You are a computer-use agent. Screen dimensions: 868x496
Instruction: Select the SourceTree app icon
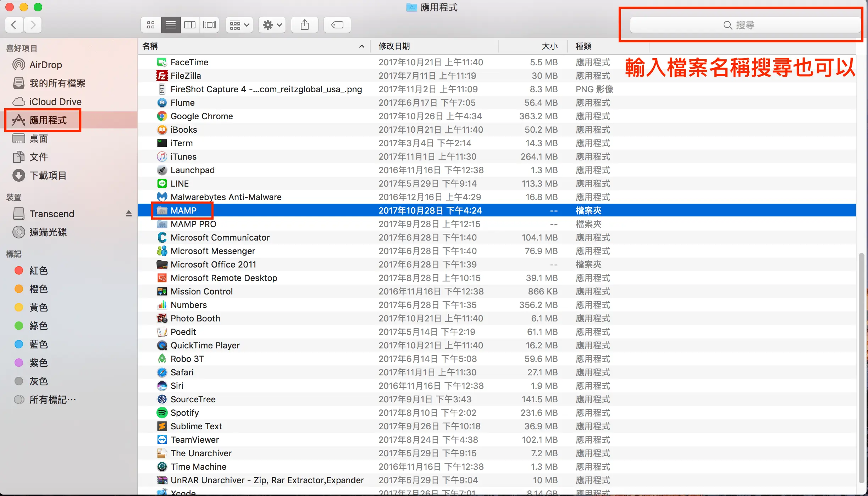(x=162, y=399)
